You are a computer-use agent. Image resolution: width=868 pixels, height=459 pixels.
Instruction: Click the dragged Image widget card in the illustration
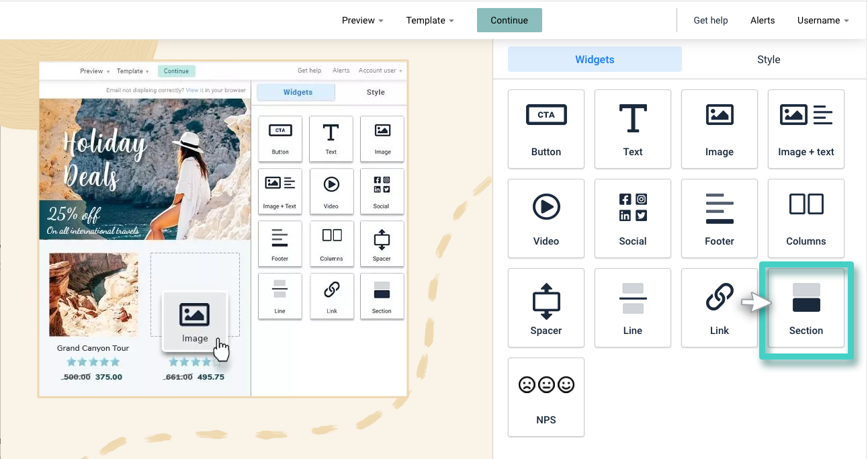195,321
